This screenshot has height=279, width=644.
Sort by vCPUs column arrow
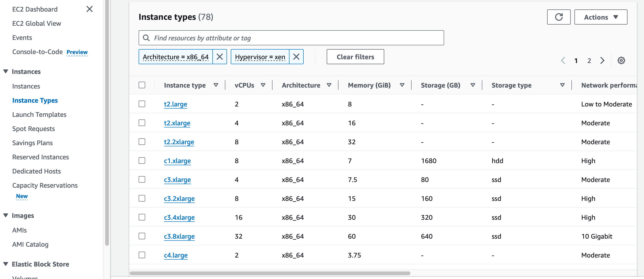click(263, 85)
